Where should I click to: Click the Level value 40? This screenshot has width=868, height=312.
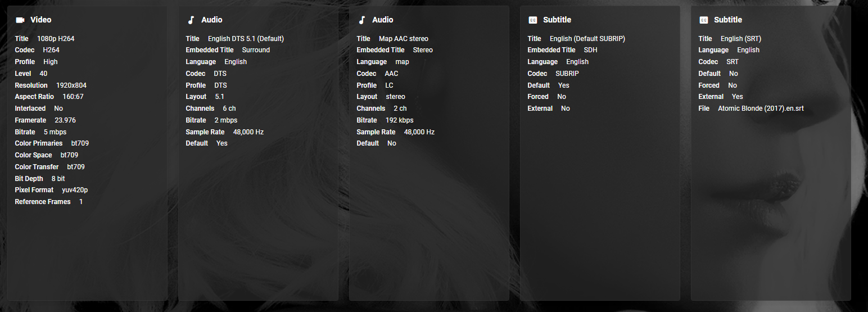pos(44,74)
